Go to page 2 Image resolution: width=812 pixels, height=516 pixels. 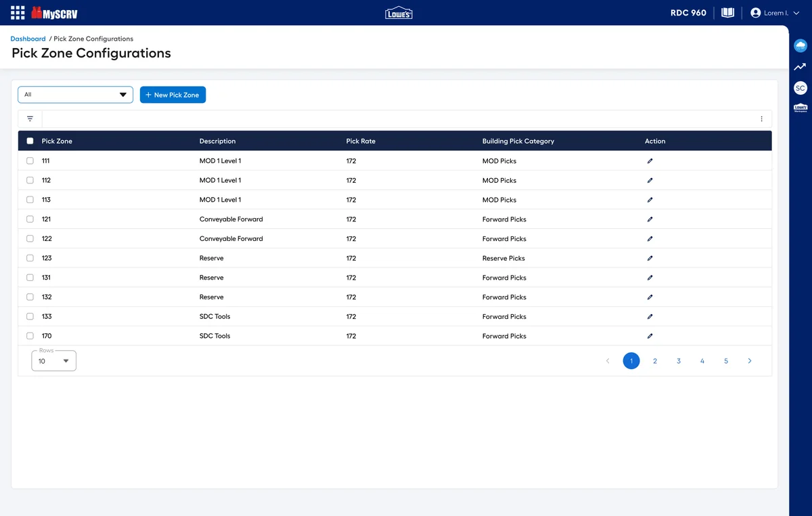655,361
